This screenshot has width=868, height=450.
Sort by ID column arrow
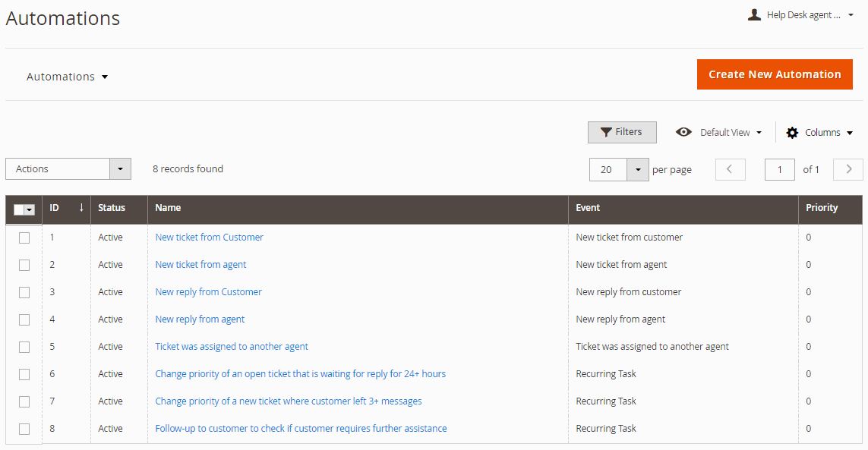pyautogui.click(x=81, y=207)
